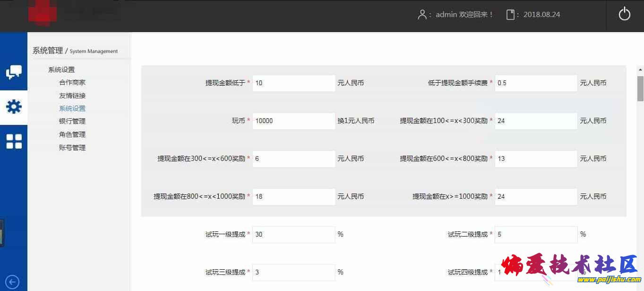Expand the 系统设置 parent tree node

(x=61, y=70)
